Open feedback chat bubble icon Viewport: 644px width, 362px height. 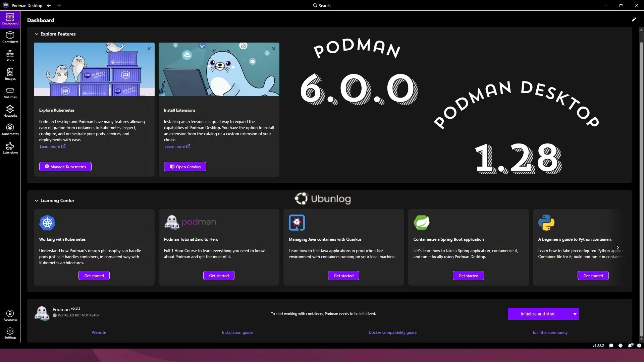pos(611,346)
